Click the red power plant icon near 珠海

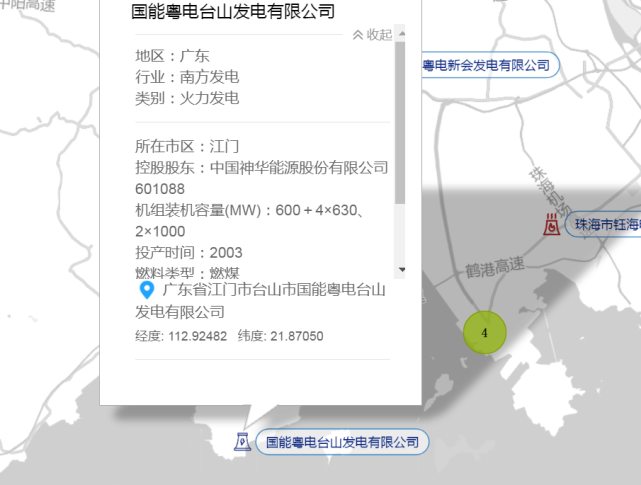[x=551, y=224]
